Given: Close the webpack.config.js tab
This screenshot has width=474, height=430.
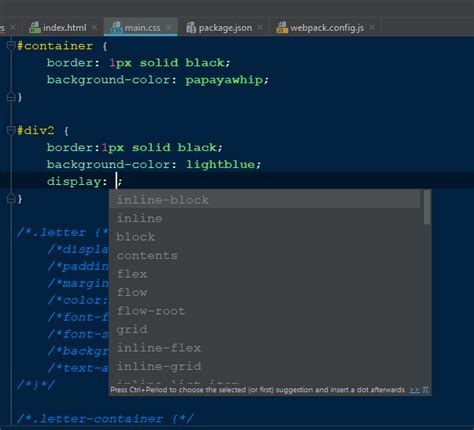Looking at the screenshot, I should click(372, 28).
